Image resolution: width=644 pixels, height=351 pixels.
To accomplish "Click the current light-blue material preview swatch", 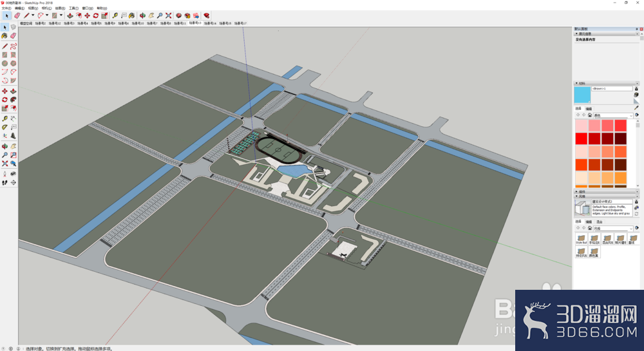I will pyautogui.click(x=582, y=95).
